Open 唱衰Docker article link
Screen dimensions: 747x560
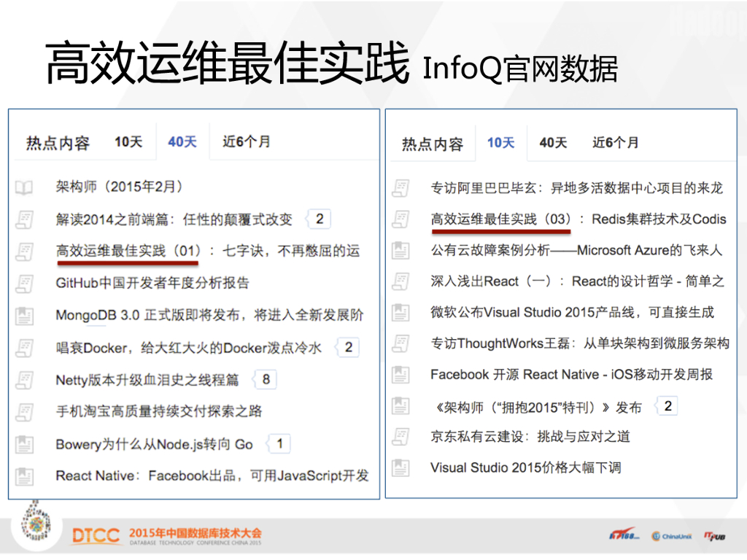[189, 348]
